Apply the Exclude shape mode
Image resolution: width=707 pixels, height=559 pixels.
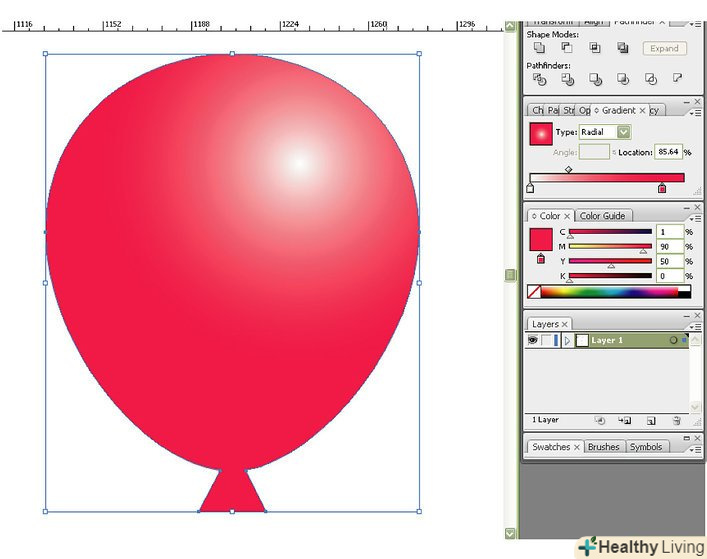pos(623,47)
